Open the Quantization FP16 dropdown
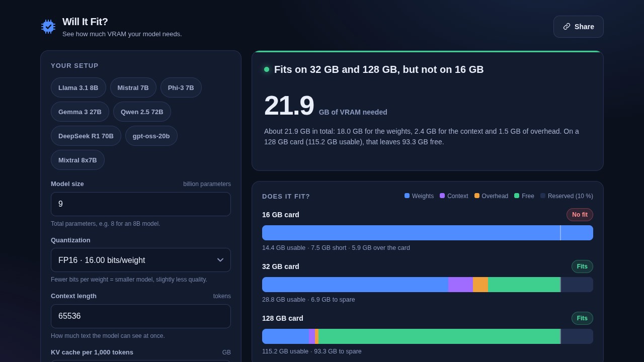The width and height of the screenshot is (644, 362). (x=141, y=260)
